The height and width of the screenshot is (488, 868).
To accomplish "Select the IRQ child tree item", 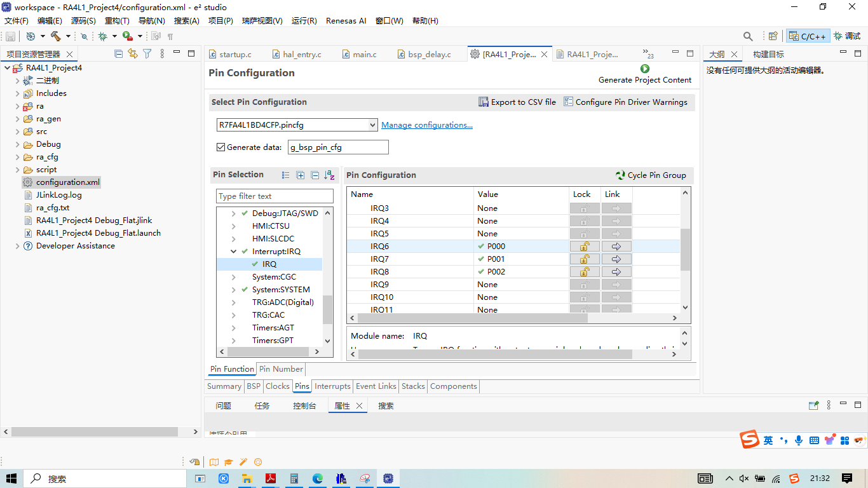I will [269, 264].
